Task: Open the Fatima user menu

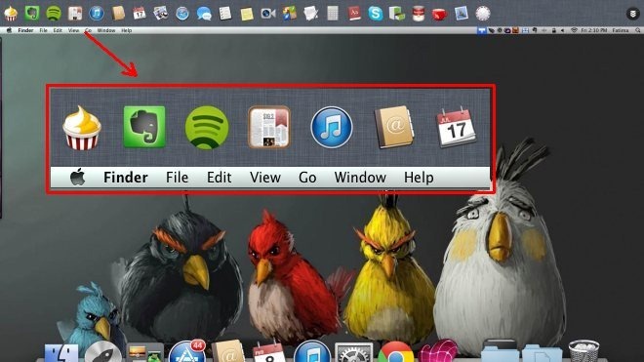Action: [x=621, y=30]
